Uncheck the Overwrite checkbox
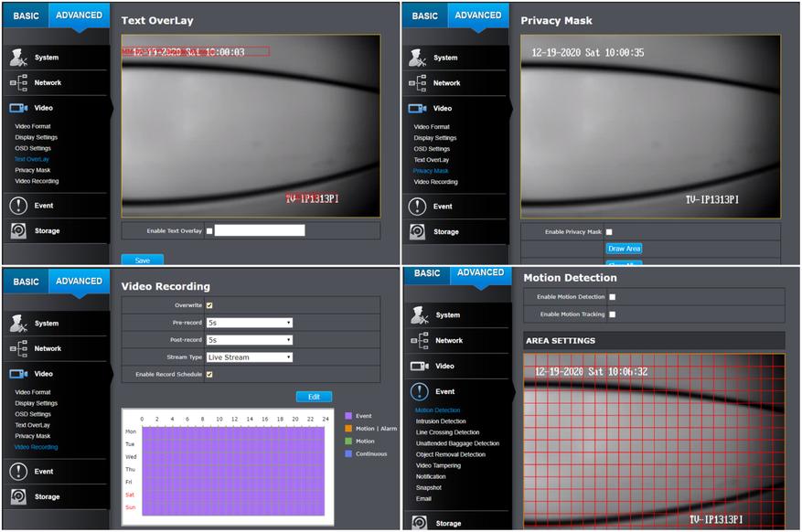Screen dimensions: 802x532 click(209, 305)
